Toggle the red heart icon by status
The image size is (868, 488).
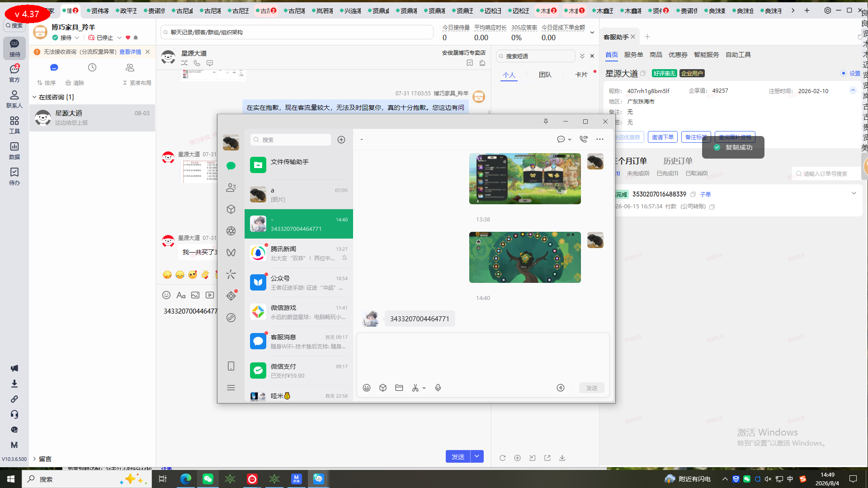point(128,38)
